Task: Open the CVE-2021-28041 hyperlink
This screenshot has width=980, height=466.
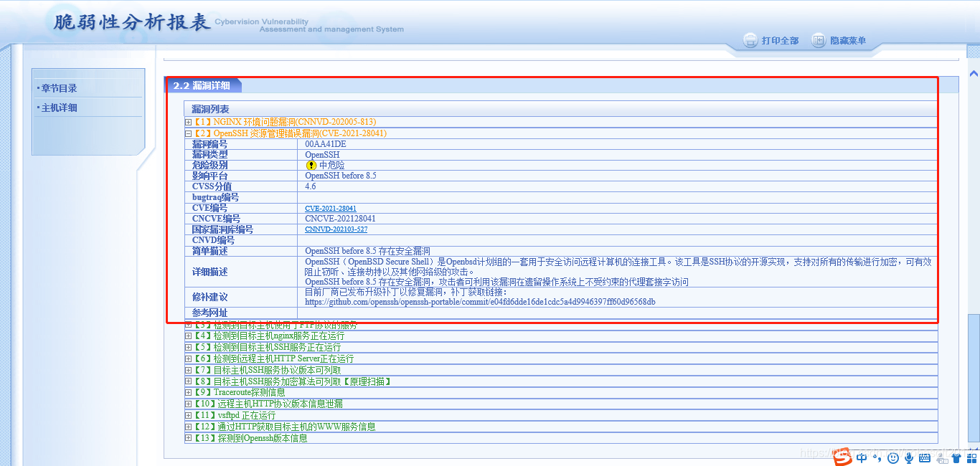Action: click(x=331, y=209)
